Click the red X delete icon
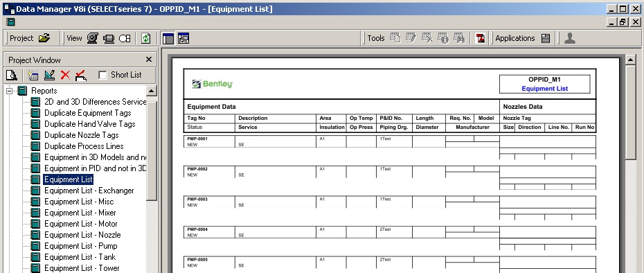This screenshot has height=273, width=644. (x=65, y=75)
